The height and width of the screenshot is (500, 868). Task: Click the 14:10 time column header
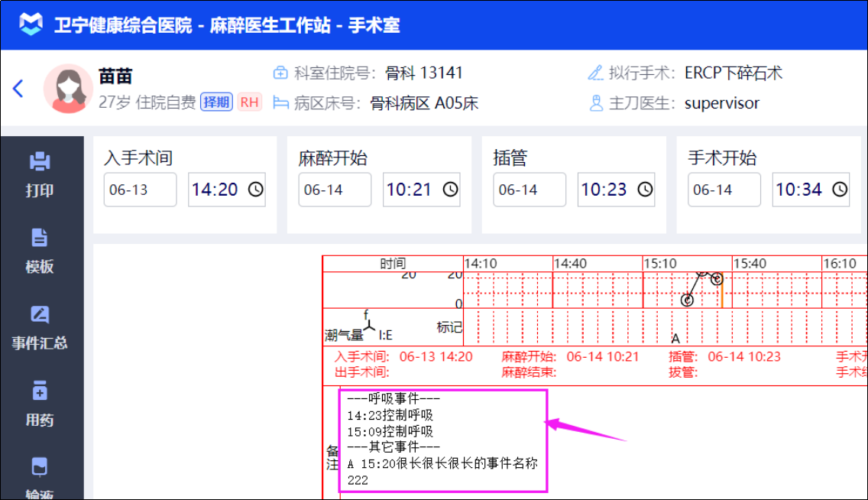481,264
